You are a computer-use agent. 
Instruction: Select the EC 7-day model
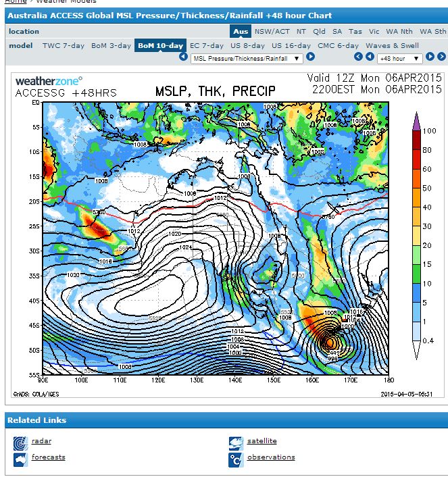[207, 45]
